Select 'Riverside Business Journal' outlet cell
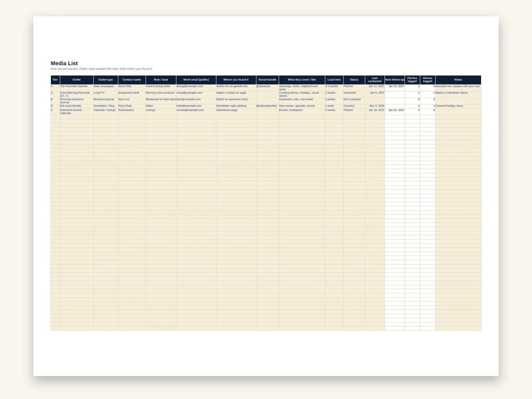532x399 pixels. pos(77,101)
